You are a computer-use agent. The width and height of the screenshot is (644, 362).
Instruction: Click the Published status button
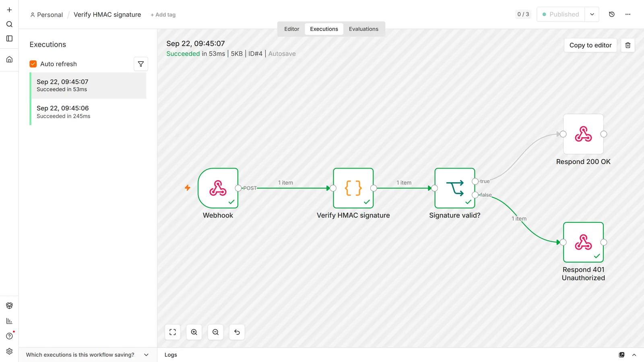[561, 14]
